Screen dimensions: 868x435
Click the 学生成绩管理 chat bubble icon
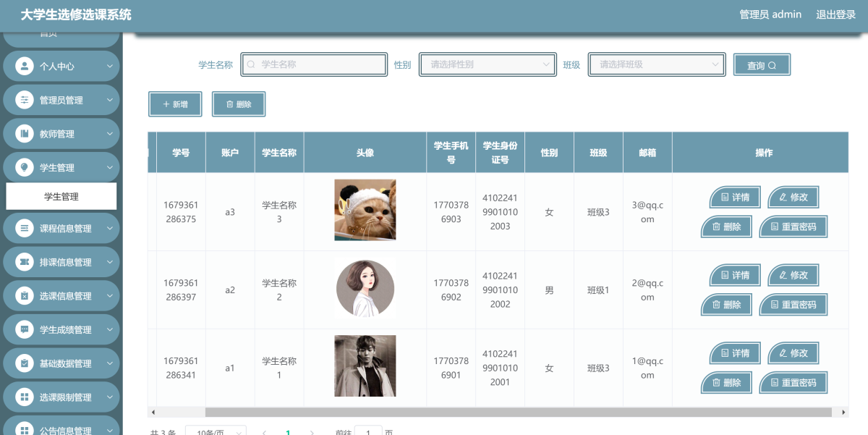click(x=25, y=329)
